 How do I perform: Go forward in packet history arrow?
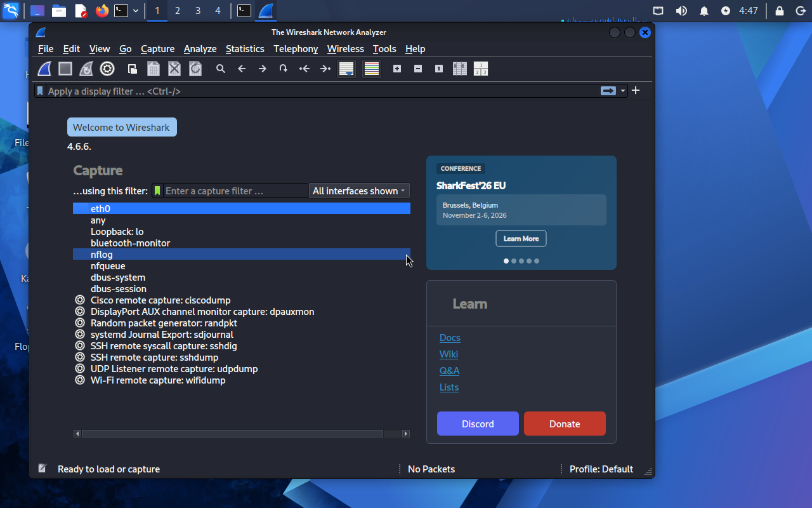tap(263, 69)
